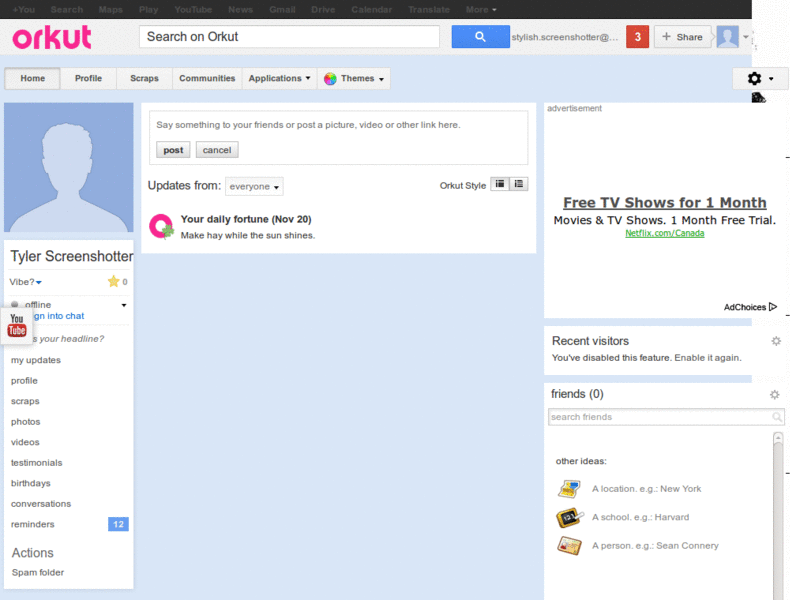Open the Vibe? dropdown

pos(26,282)
